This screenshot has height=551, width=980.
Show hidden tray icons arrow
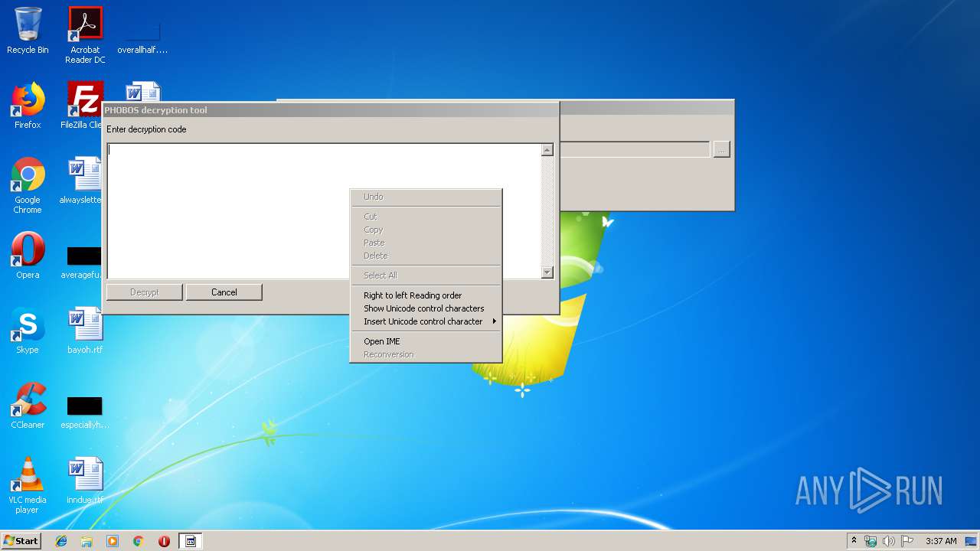tap(854, 540)
